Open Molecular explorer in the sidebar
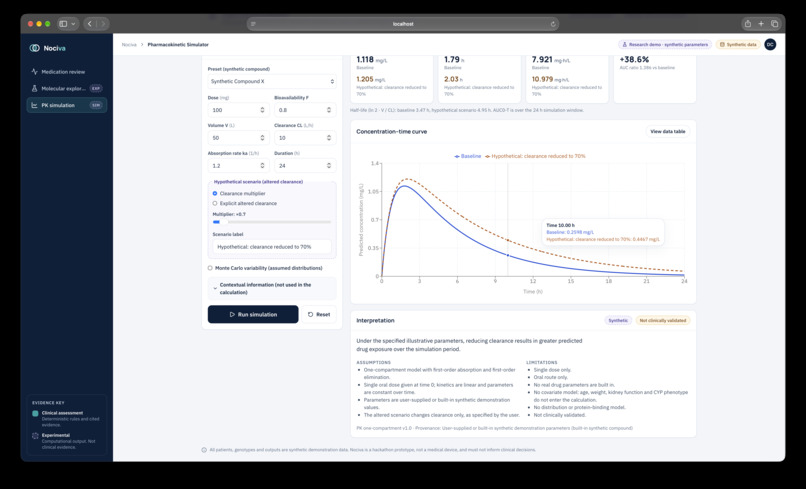Viewport: 806px width, 489px height. pyautogui.click(x=67, y=88)
